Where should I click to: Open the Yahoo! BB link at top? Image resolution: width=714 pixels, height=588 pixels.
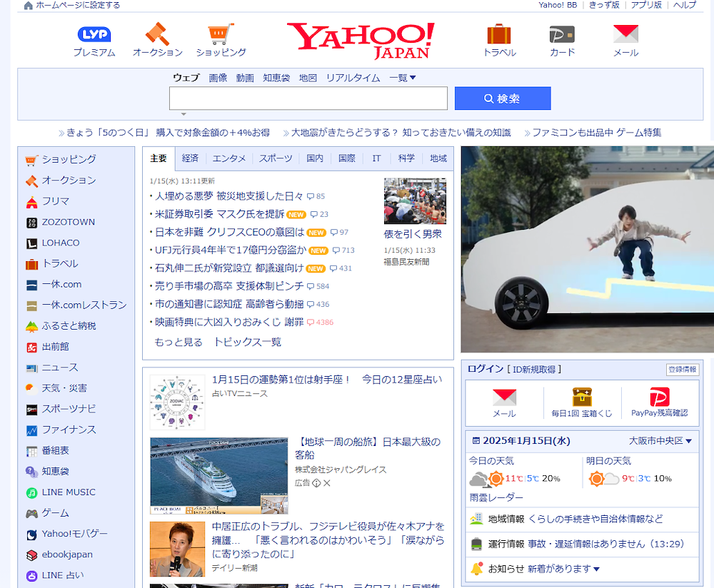(x=558, y=5)
